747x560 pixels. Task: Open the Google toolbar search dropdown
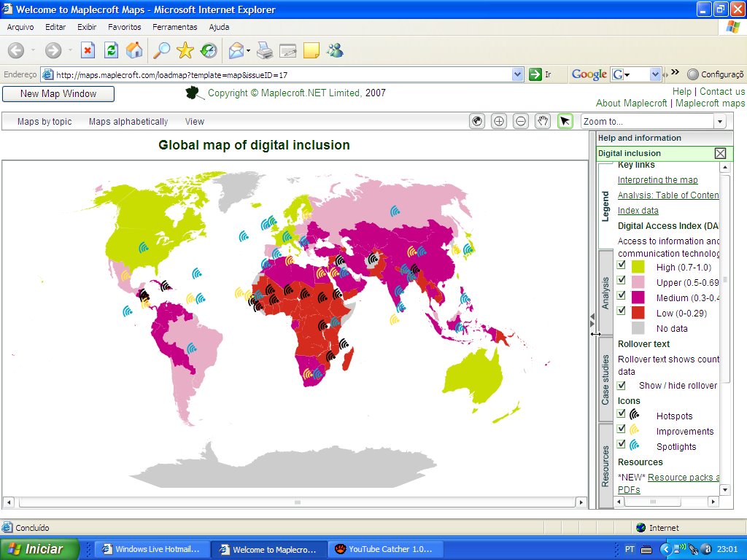655,74
